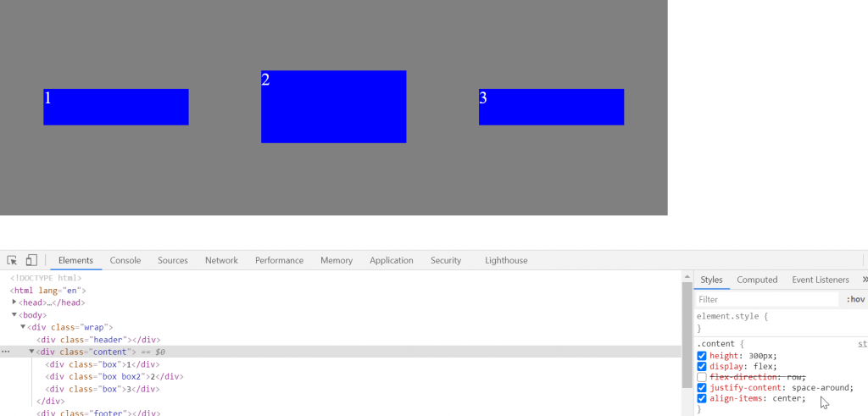The width and height of the screenshot is (868, 416).
Task: Open the Elements tab
Action: click(x=75, y=260)
